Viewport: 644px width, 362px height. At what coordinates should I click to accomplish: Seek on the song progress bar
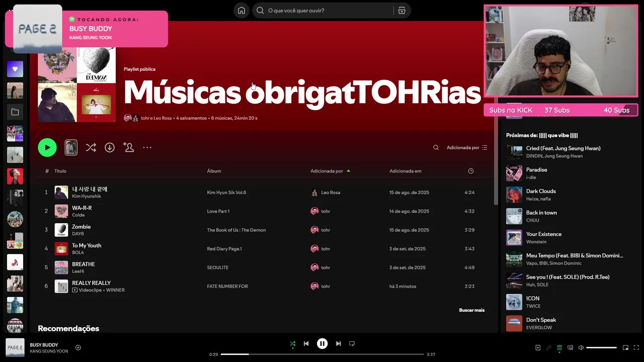click(x=322, y=354)
